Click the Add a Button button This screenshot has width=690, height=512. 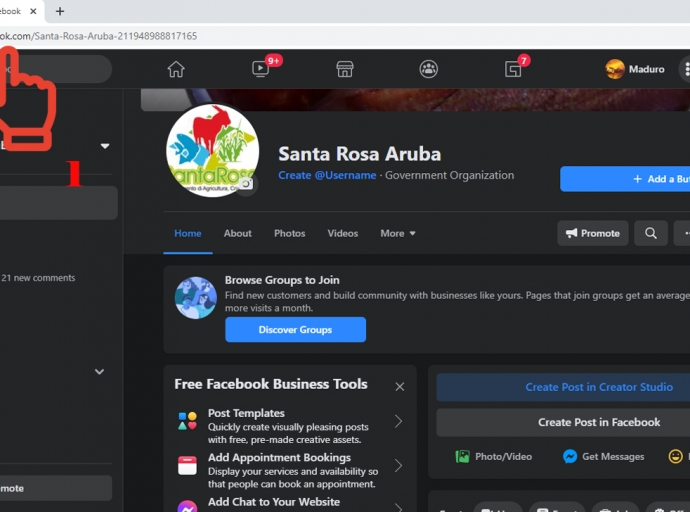(x=625, y=179)
